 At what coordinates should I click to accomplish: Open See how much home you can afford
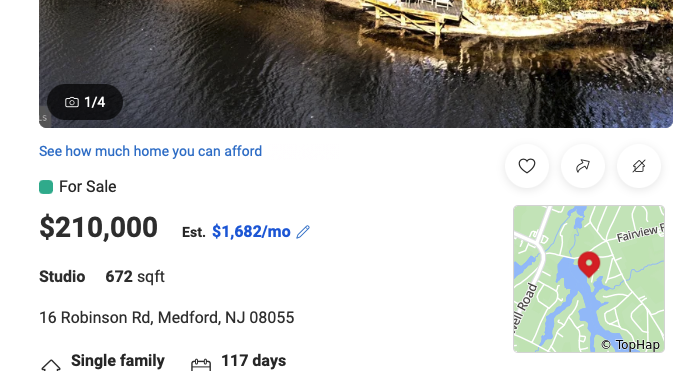tap(150, 151)
